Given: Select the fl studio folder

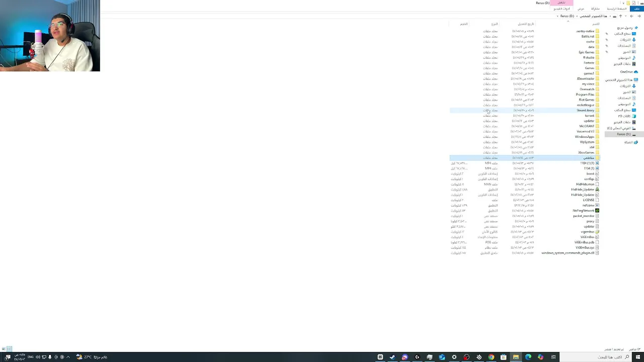Looking at the screenshot, I should [589, 57].
